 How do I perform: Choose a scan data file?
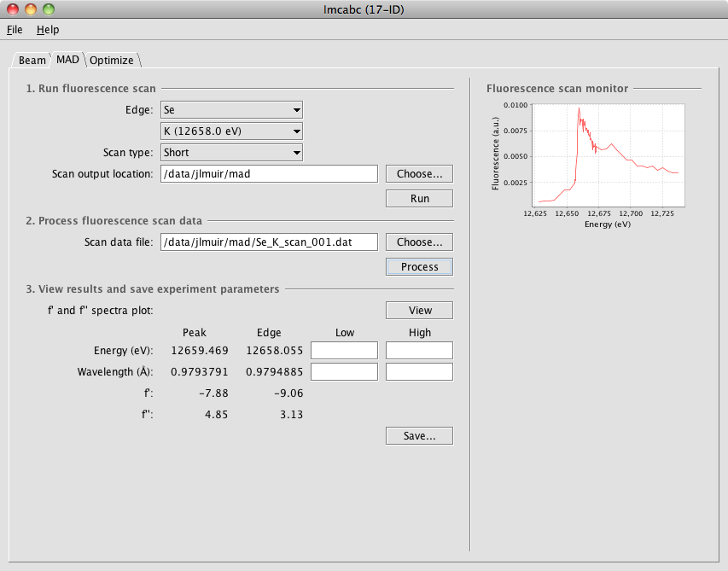[x=419, y=242]
